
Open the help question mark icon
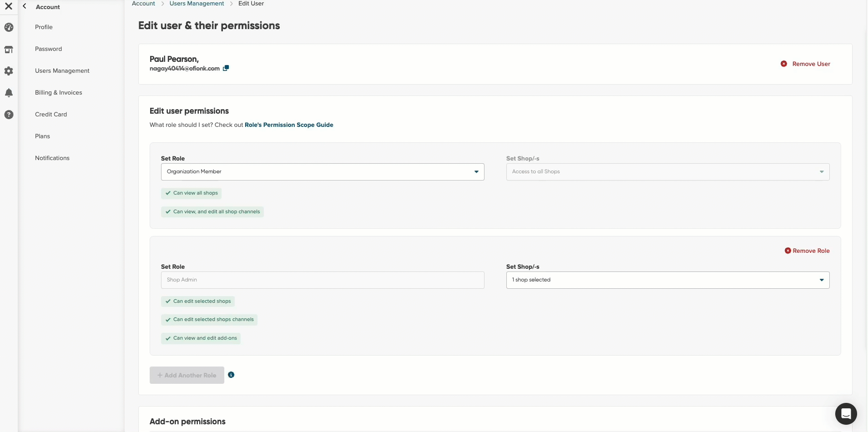(9, 115)
